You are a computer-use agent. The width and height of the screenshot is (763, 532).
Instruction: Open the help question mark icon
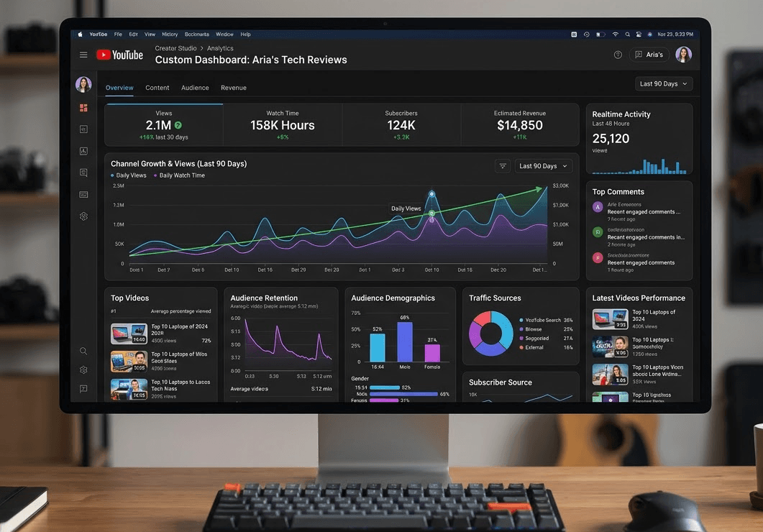(x=618, y=55)
